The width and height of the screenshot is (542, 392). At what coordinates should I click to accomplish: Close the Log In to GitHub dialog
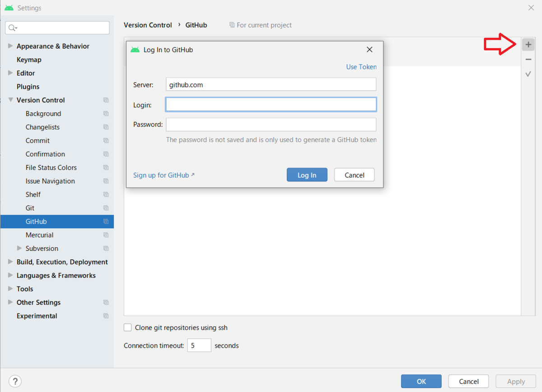369,50
